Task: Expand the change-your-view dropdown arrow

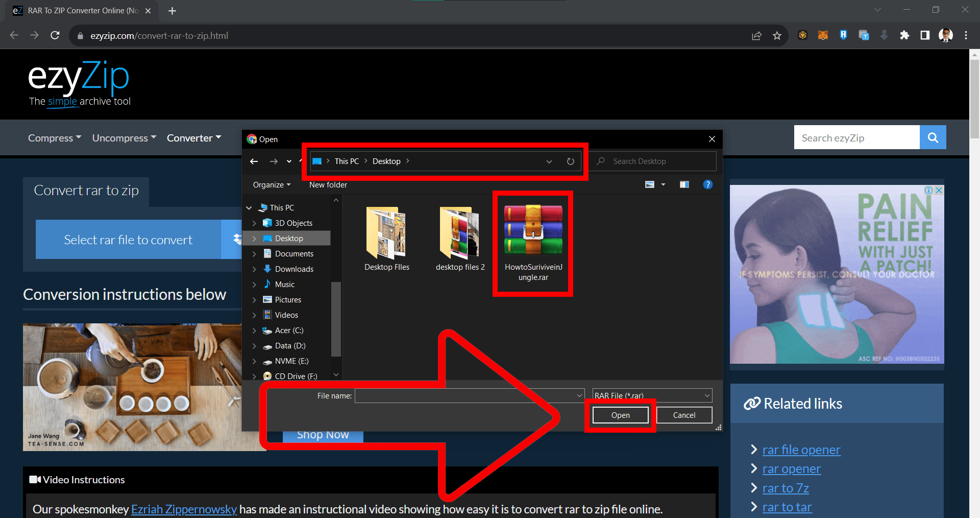Action: [663, 184]
